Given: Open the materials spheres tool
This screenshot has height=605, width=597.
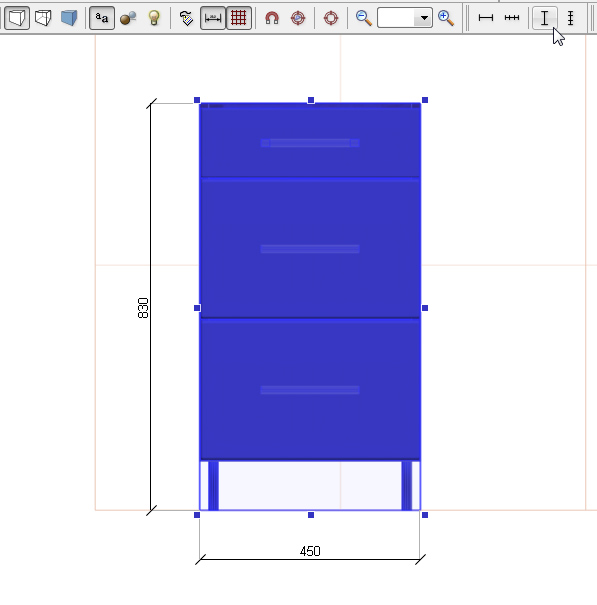Looking at the screenshot, I should click(128, 18).
